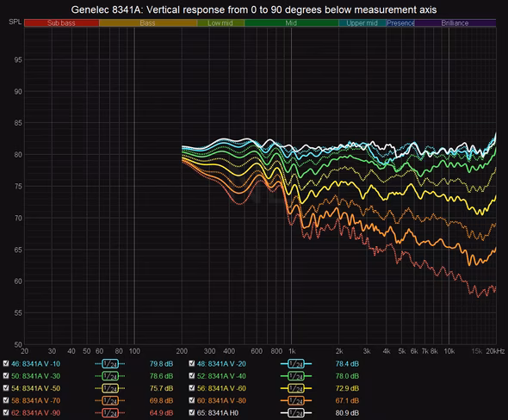508x420 pixels.
Task: Hide the 62: 8341A V -90 trace
Action: 6,412
